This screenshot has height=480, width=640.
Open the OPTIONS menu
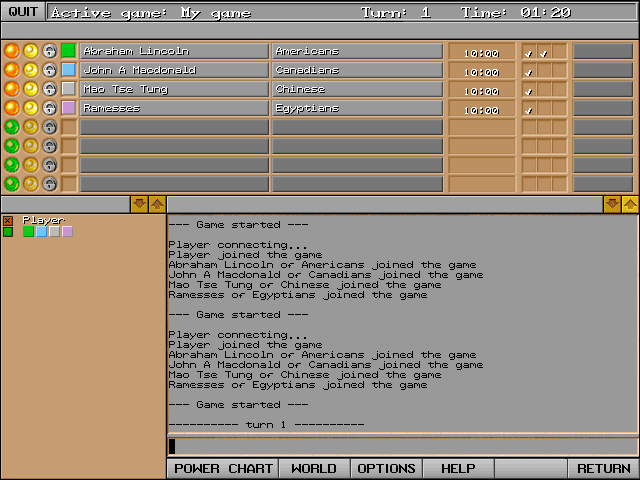tap(386, 468)
